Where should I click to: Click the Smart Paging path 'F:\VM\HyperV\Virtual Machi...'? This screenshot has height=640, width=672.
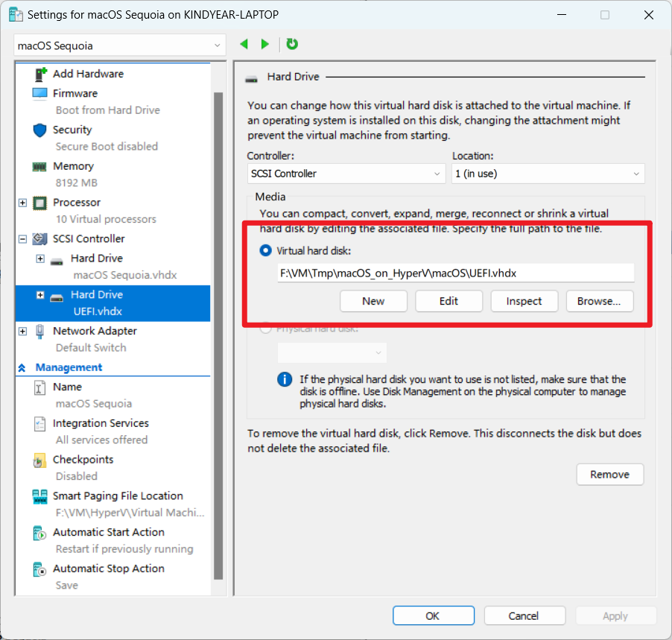(x=130, y=513)
